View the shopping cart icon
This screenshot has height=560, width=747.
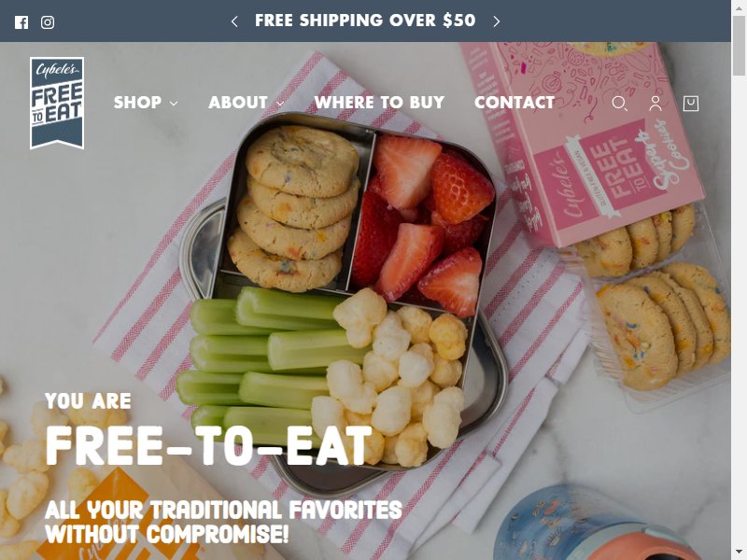[691, 104]
